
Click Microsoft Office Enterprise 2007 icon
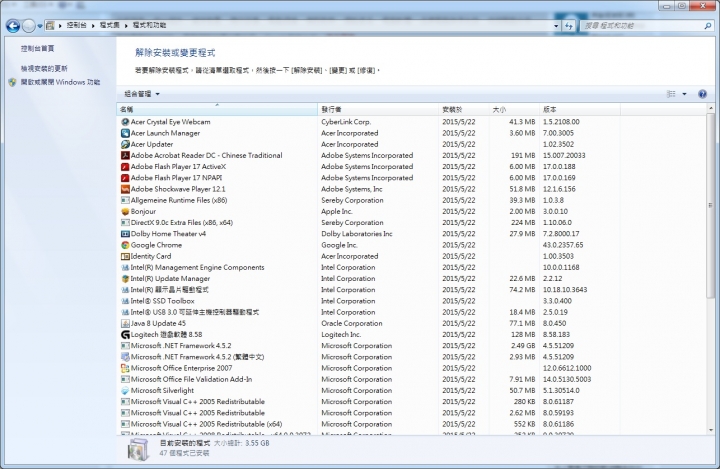coord(125,368)
